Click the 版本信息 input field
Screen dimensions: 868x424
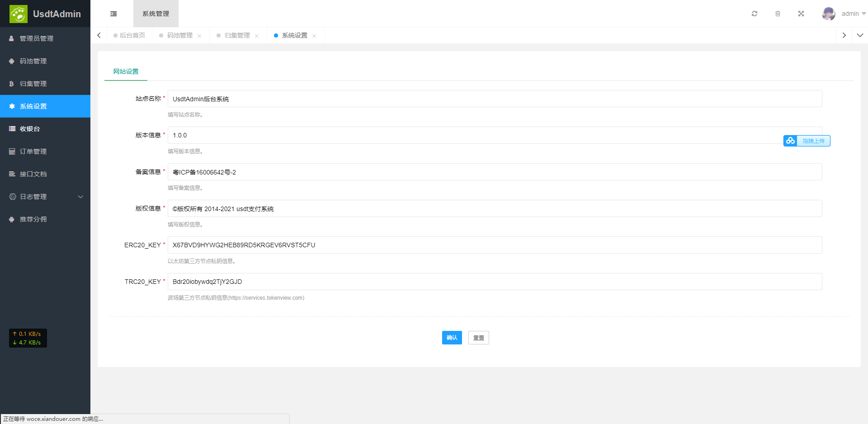495,135
